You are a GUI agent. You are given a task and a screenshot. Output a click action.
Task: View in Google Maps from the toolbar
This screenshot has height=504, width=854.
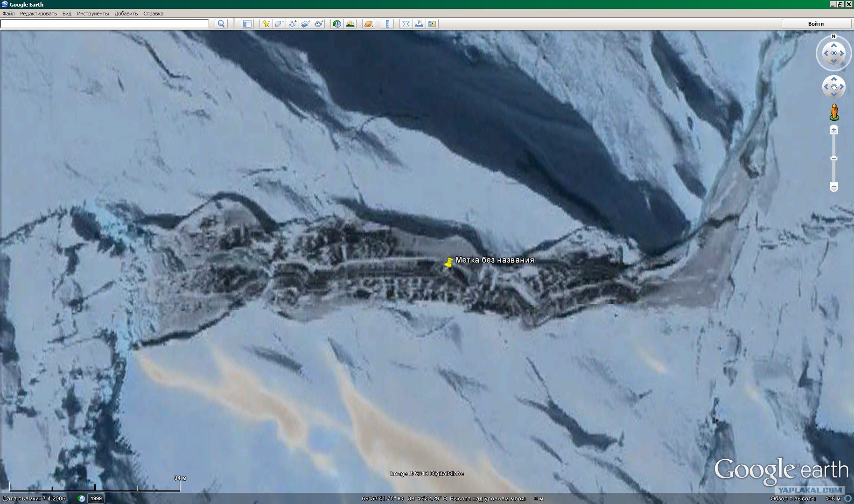(432, 24)
